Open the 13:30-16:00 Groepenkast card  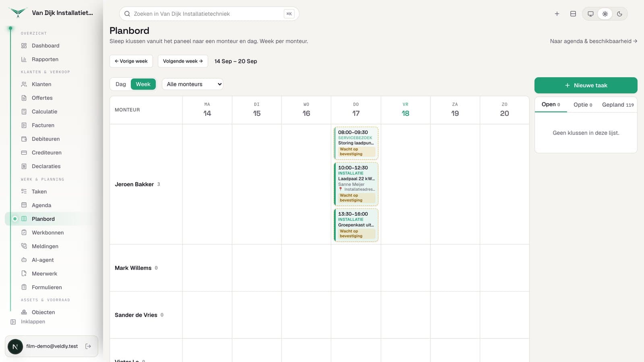point(356,225)
